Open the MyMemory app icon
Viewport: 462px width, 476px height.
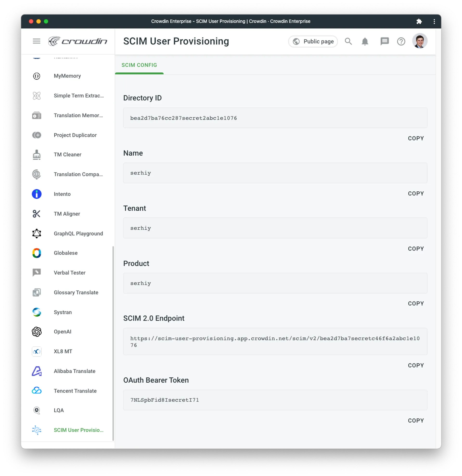pos(36,76)
